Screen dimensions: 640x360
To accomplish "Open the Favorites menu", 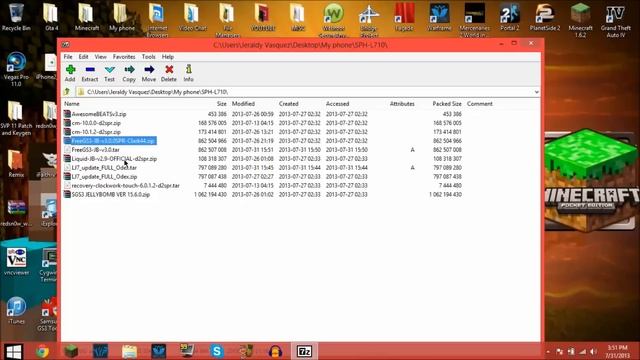I will (x=124, y=57).
